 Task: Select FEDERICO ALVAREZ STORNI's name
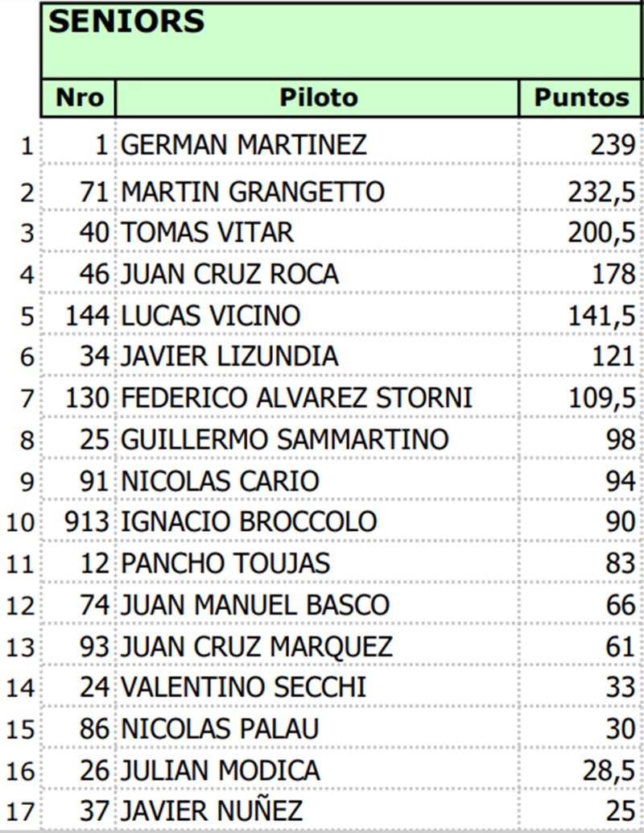[x=296, y=398]
